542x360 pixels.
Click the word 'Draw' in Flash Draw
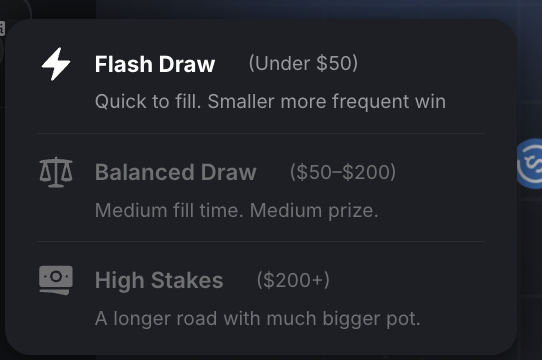click(187, 64)
